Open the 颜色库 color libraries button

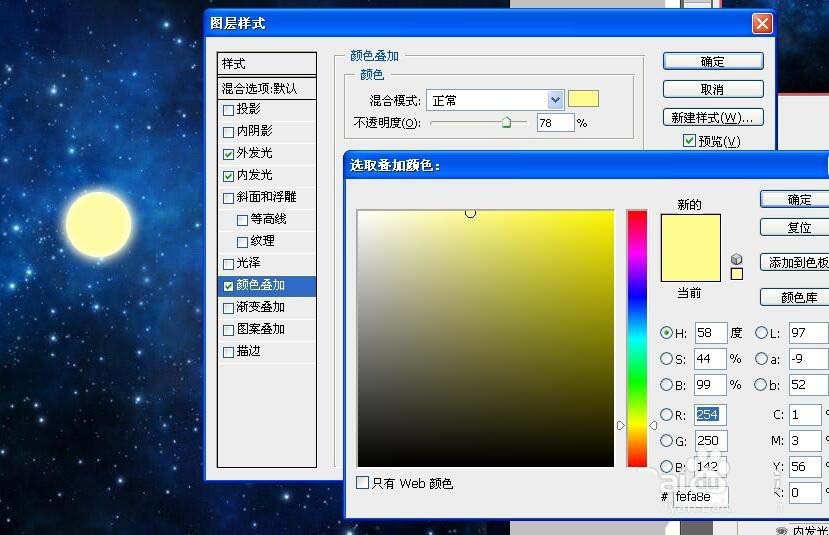pos(795,297)
